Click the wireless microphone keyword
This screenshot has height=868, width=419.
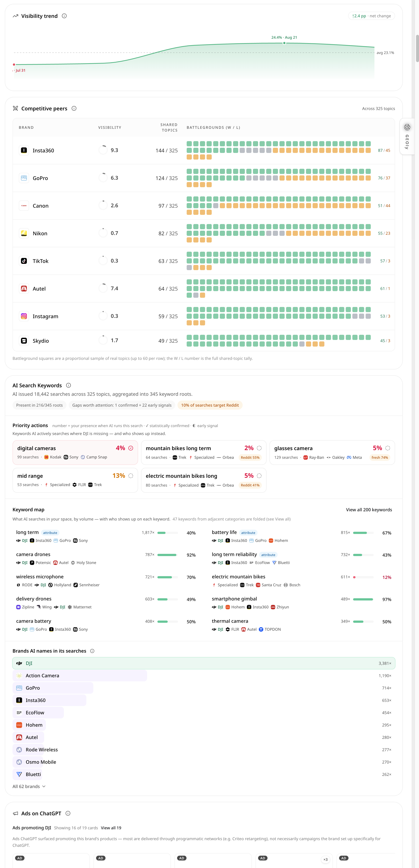[x=40, y=577]
